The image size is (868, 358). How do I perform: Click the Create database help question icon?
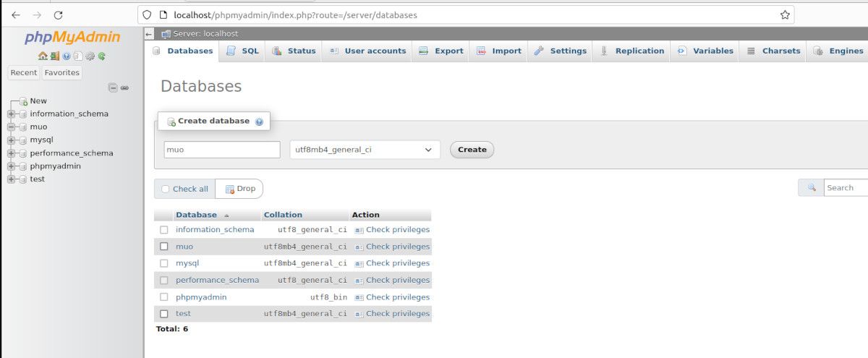(259, 122)
